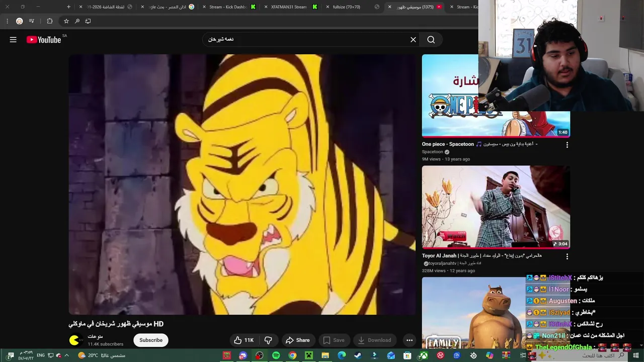Switch ENG keyboard language in tray
The height and width of the screenshot is (362, 644).
41,355
